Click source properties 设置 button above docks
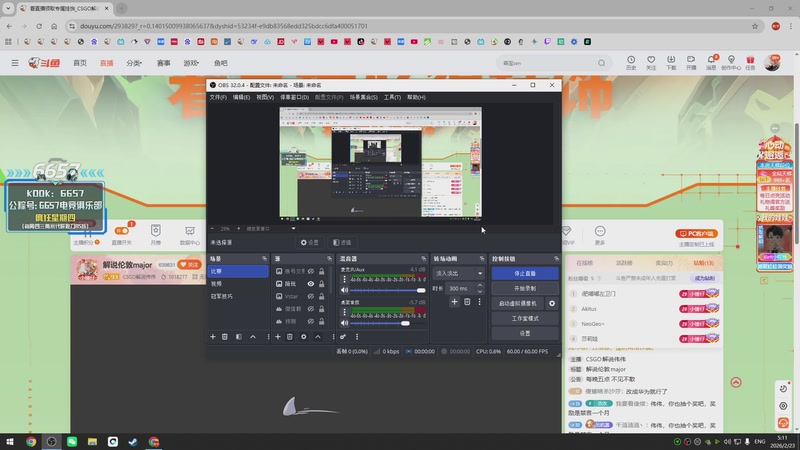Screen dimensions: 800x450 click(x=310, y=242)
